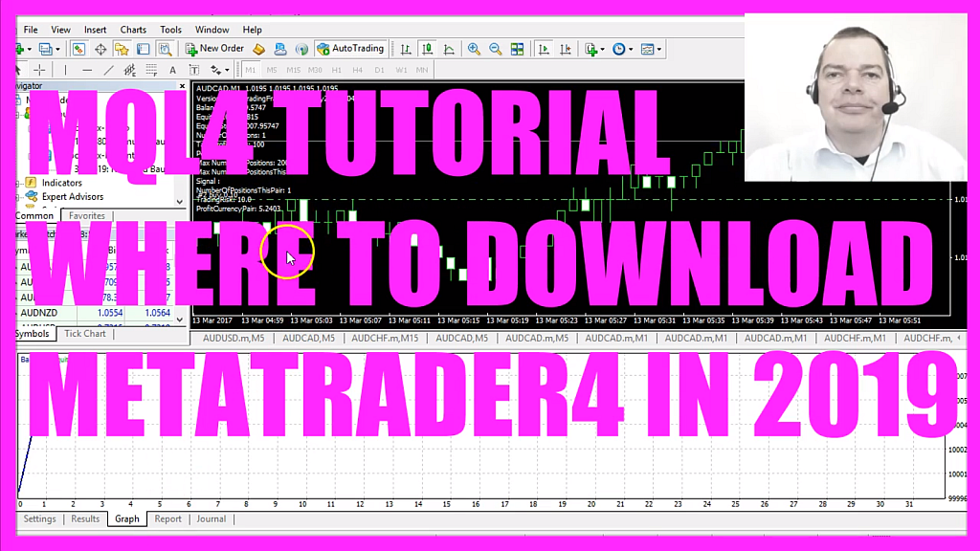980x551 pixels.
Task: Switch chart to W1 timeframe
Action: click(x=401, y=70)
